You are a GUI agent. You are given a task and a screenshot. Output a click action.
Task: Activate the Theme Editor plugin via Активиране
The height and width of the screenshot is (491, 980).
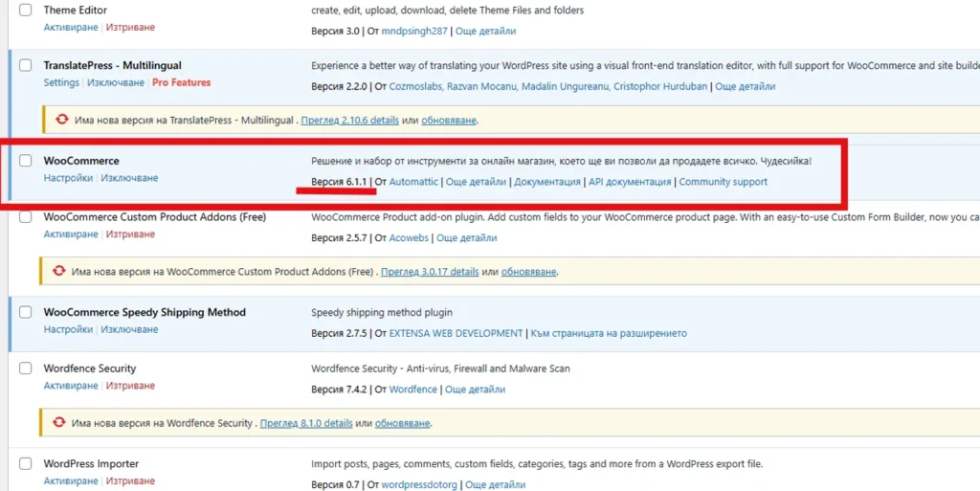(71, 28)
